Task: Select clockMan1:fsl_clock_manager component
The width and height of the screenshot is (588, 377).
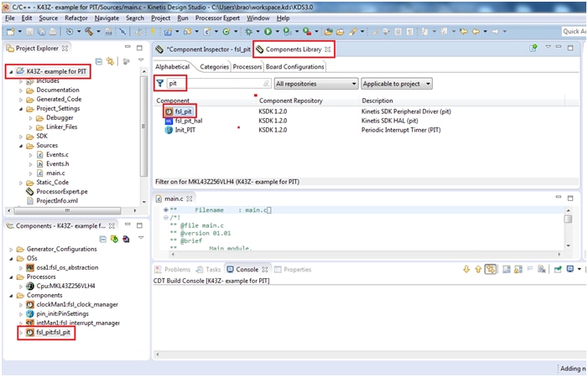Action: (x=76, y=305)
